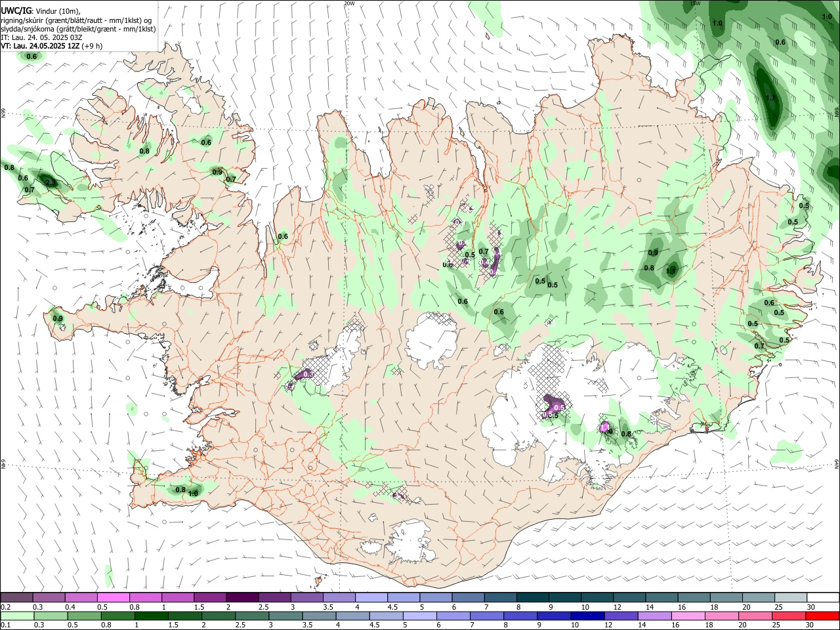Click the 'Vindur (10m)' header text

point(57,11)
